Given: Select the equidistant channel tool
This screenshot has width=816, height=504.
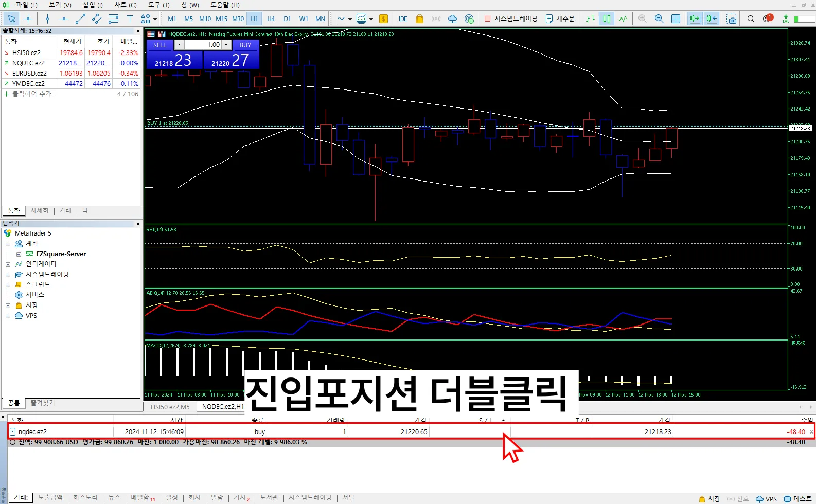Looking at the screenshot, I should click(x=97, y=19).
